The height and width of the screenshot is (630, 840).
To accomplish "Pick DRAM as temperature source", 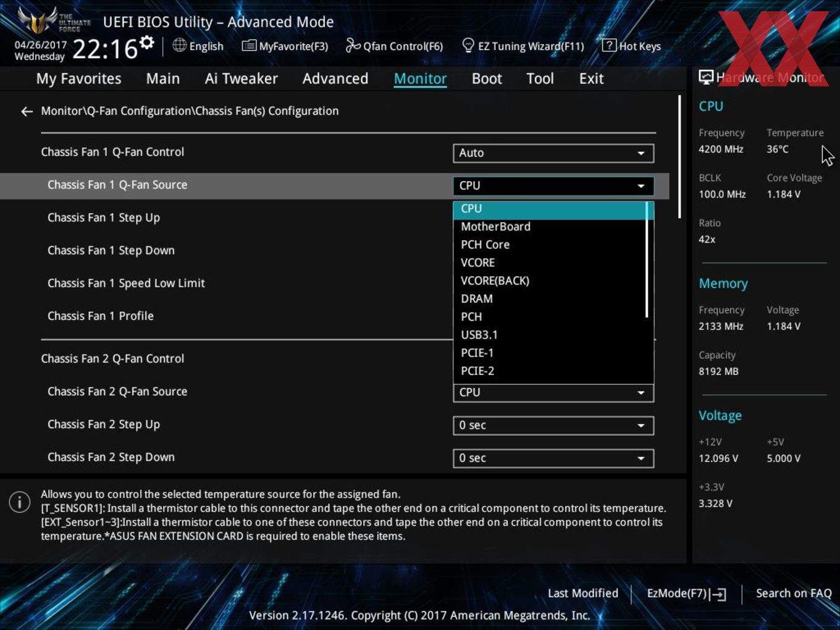I will click(549, 298).
